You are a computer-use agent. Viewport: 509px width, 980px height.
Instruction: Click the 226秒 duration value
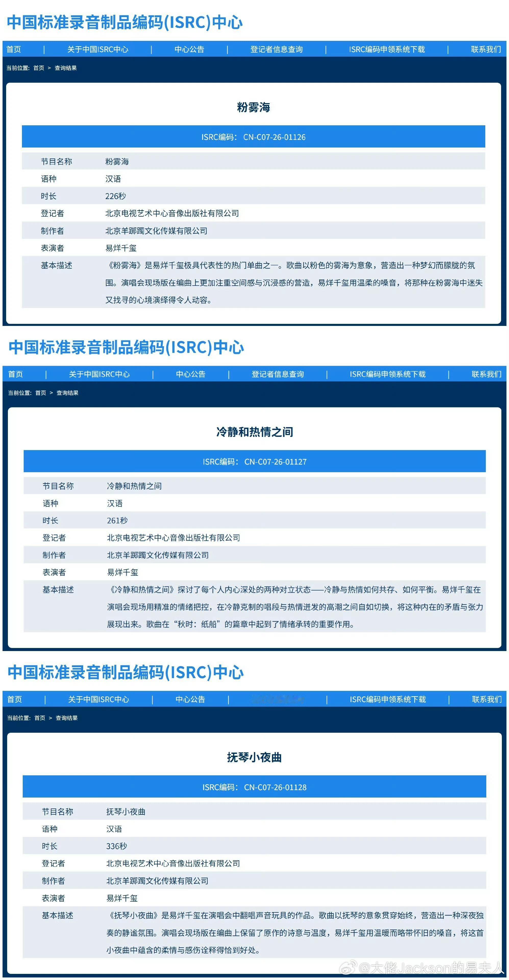pos(116,196)
